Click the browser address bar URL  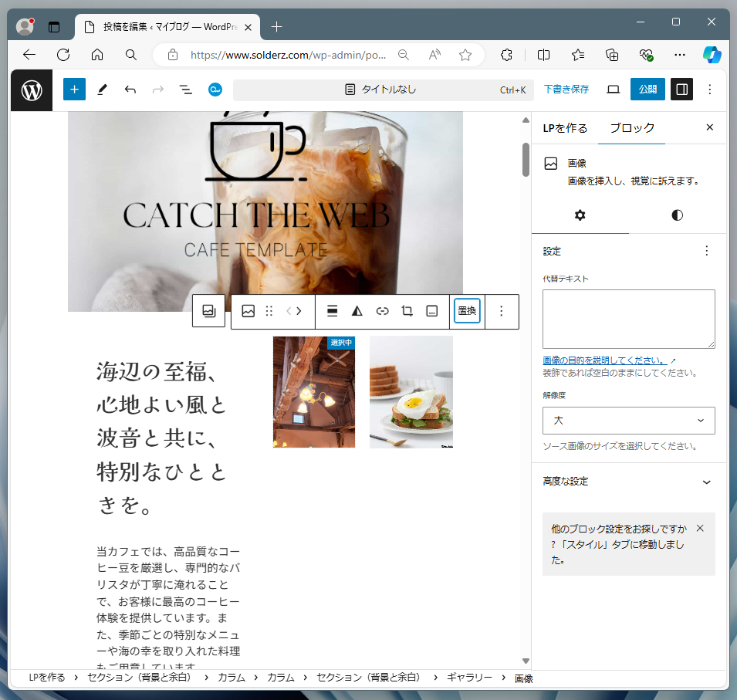point(288,55)
